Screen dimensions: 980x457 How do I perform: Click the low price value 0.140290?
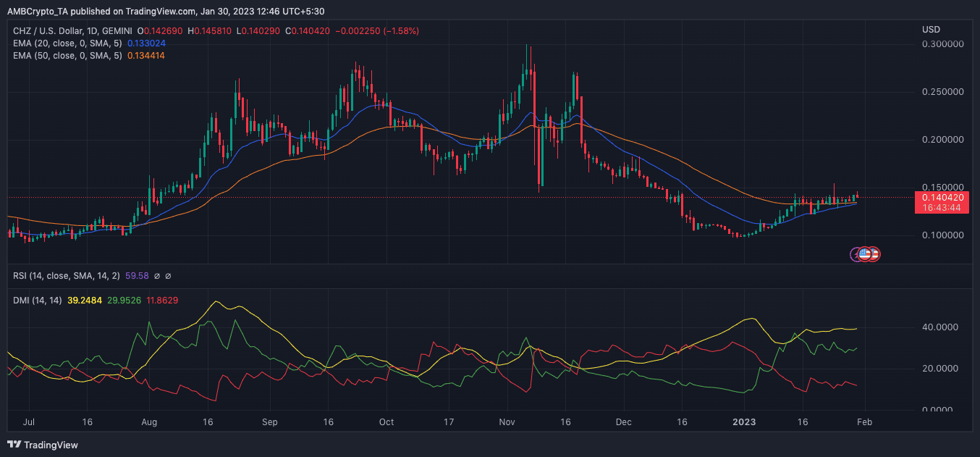click(262, 31)
